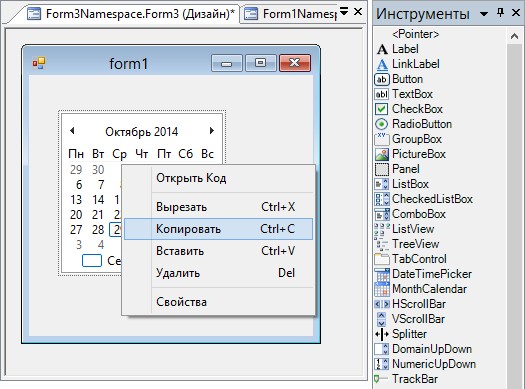The height and width of the screenshot is (389, 525).
Task: Go to the next month in the calendar
Action: coord(212,131)
